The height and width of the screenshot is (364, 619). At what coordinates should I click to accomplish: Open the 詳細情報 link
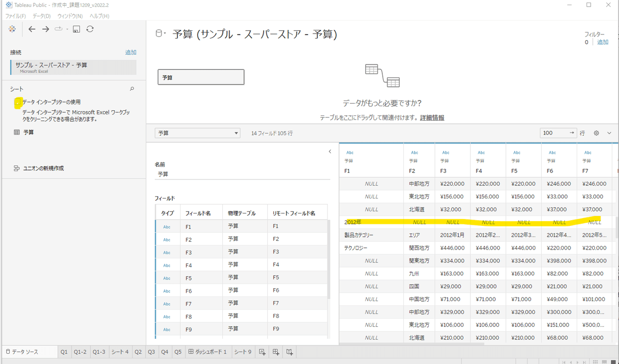click(432, 118)
